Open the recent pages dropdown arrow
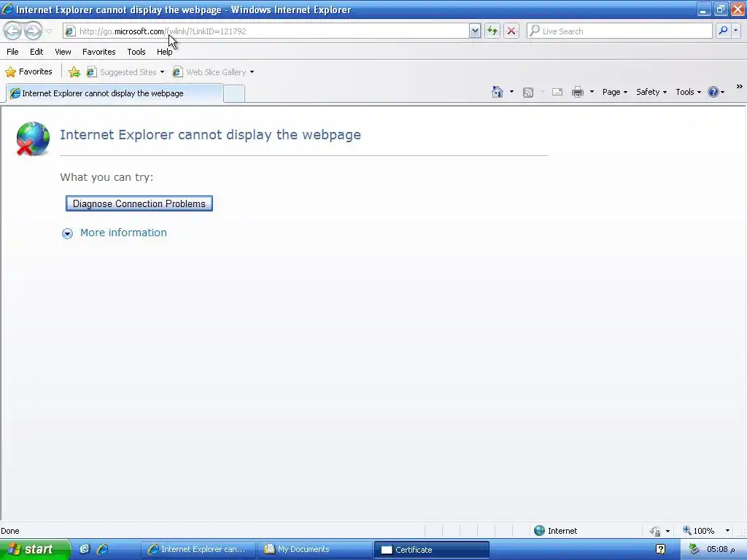This screenshot has width=747, height=560. (x=49, y=31)
